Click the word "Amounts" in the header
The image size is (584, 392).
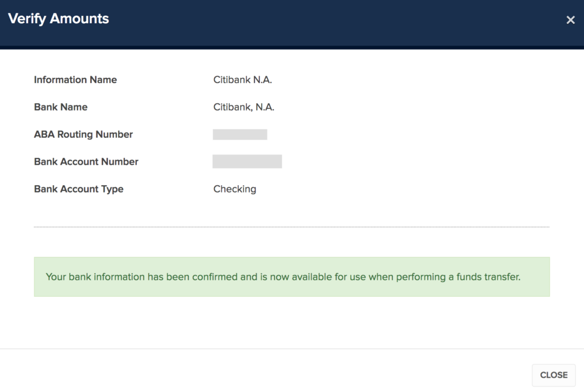click(x=79, y=19)
